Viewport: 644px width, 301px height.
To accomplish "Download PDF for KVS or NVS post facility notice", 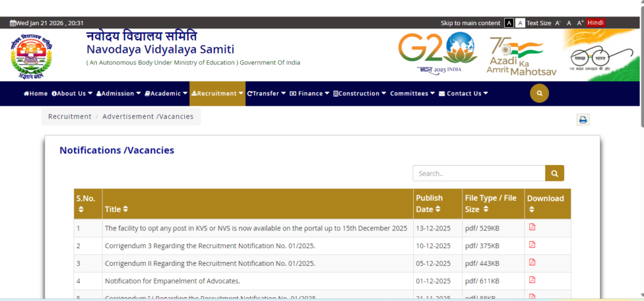I will [532, 227].
